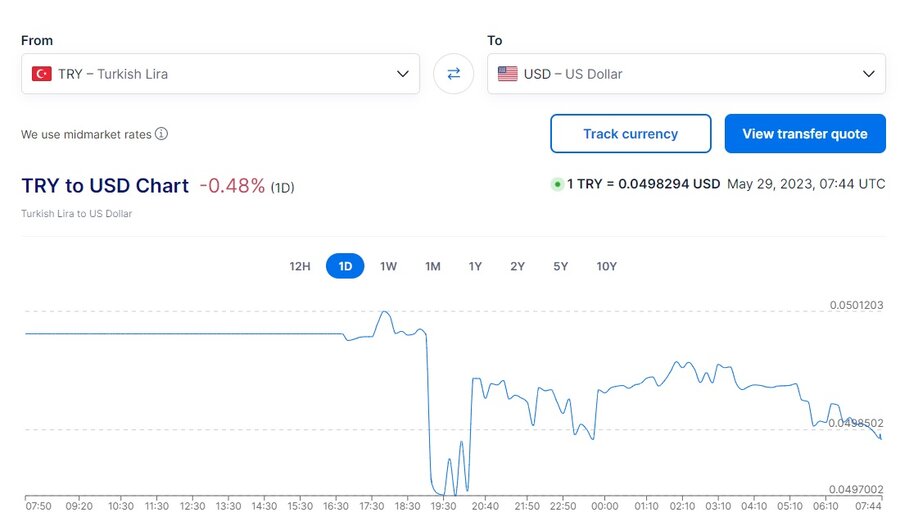Expand the TRY dropdown chevron arrow
Screen dimensions: 900x526
403,74
